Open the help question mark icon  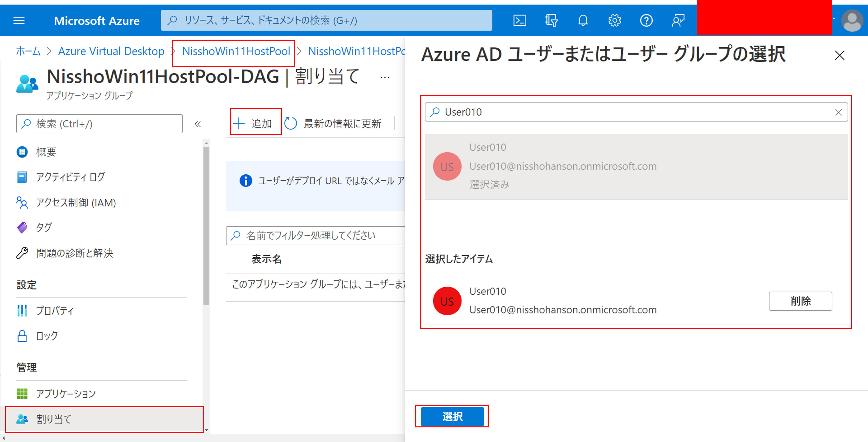[x=646, y=20]
